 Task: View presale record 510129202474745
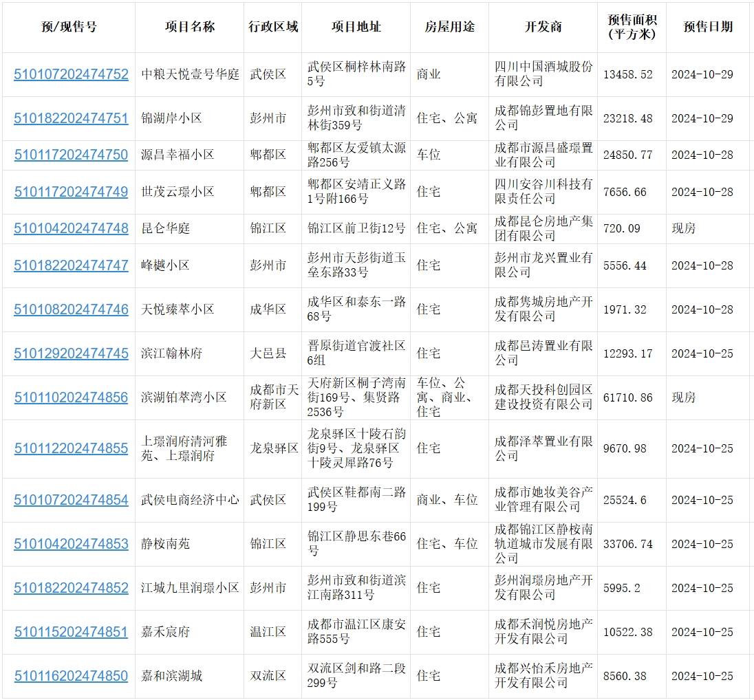pos(71,353)
